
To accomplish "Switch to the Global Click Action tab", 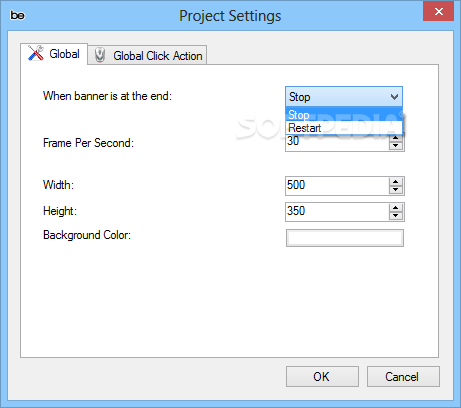I will pyautogui.click(x=147, y=55).
